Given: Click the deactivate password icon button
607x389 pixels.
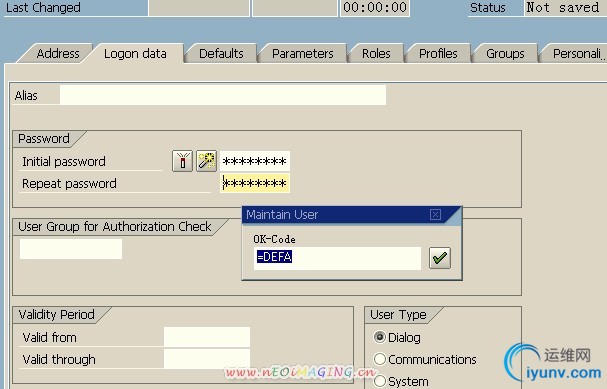Looking at the screenshot, I should (182, 161).
